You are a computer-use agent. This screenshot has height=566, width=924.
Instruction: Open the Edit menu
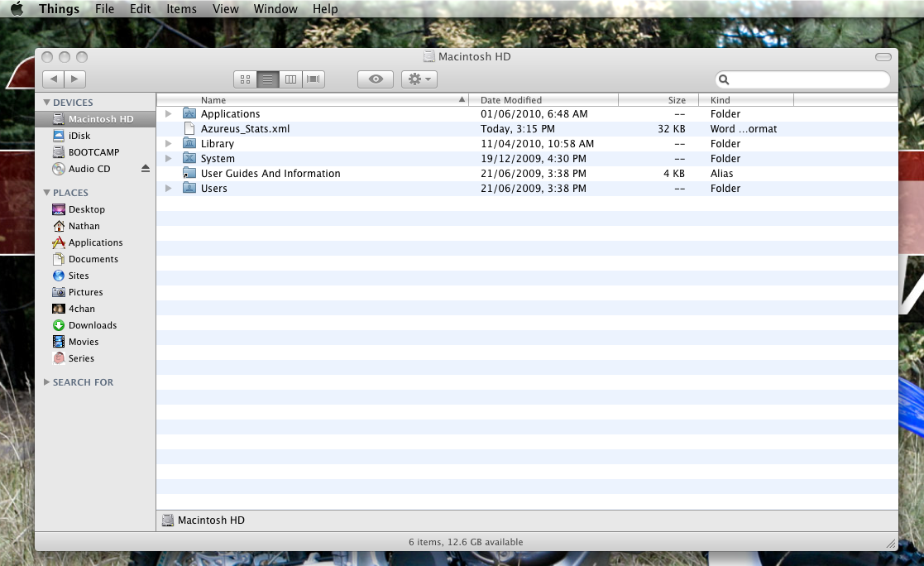141,9
